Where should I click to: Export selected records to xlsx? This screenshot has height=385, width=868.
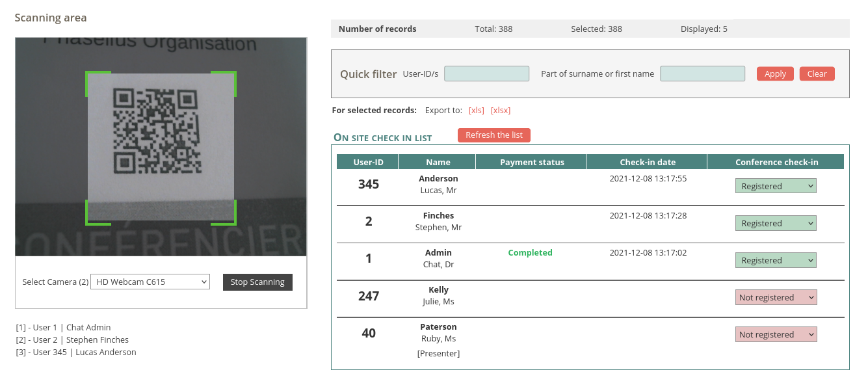tap(501, 110)
